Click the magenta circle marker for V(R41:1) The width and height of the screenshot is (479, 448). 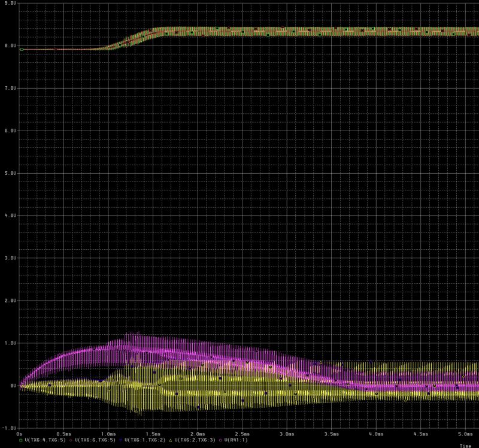220,440
